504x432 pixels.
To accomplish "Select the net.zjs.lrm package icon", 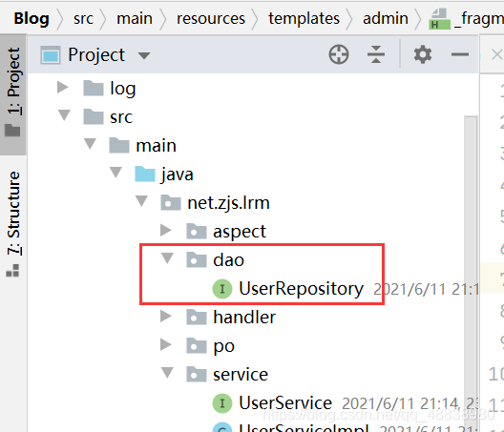I will tap(171, 203).
